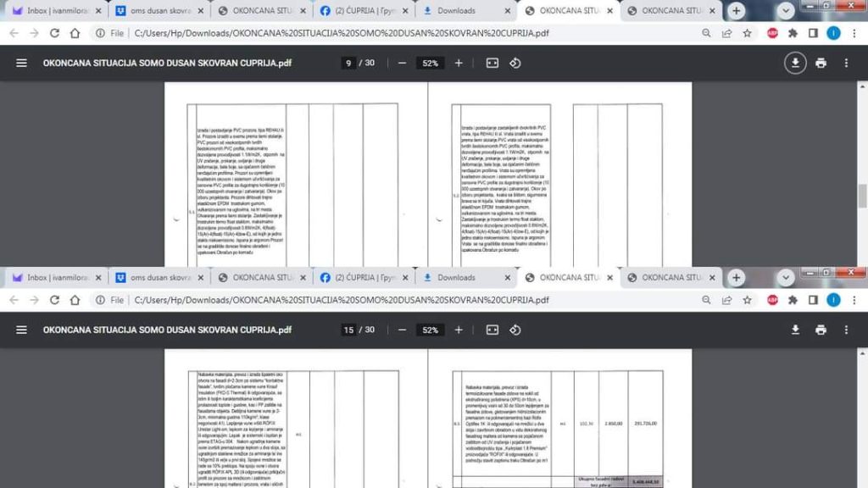This screenshot has width=868, height=488.
Task: Open a new tab with plus in page 9 window
Action: pyautogui.click(x=737, y=11)
